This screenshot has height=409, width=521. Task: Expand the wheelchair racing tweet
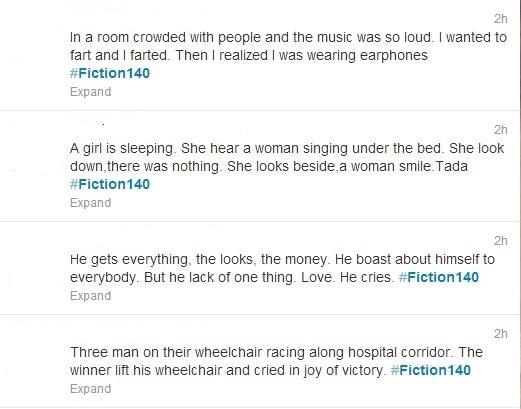tap(90, 389)
